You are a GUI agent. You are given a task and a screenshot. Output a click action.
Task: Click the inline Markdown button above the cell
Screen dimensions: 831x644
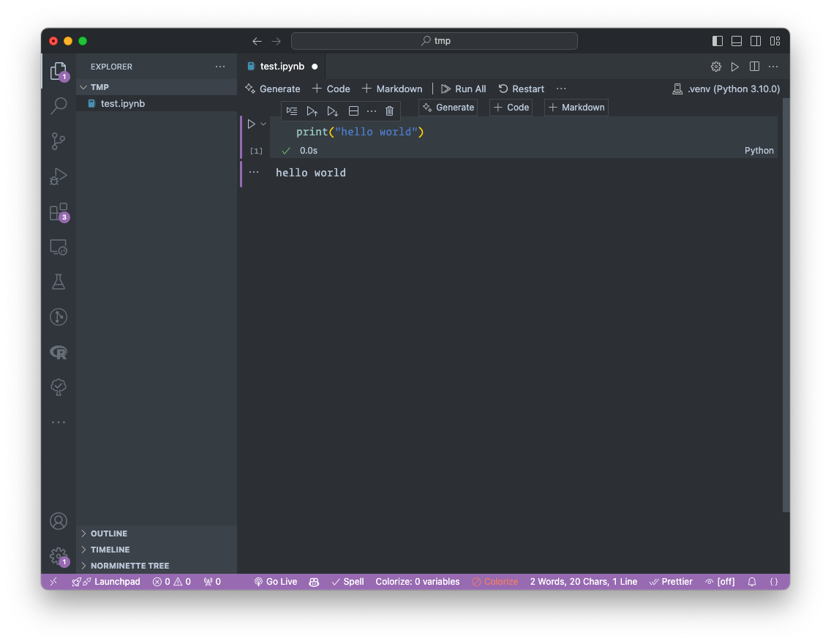coord(576,107)
